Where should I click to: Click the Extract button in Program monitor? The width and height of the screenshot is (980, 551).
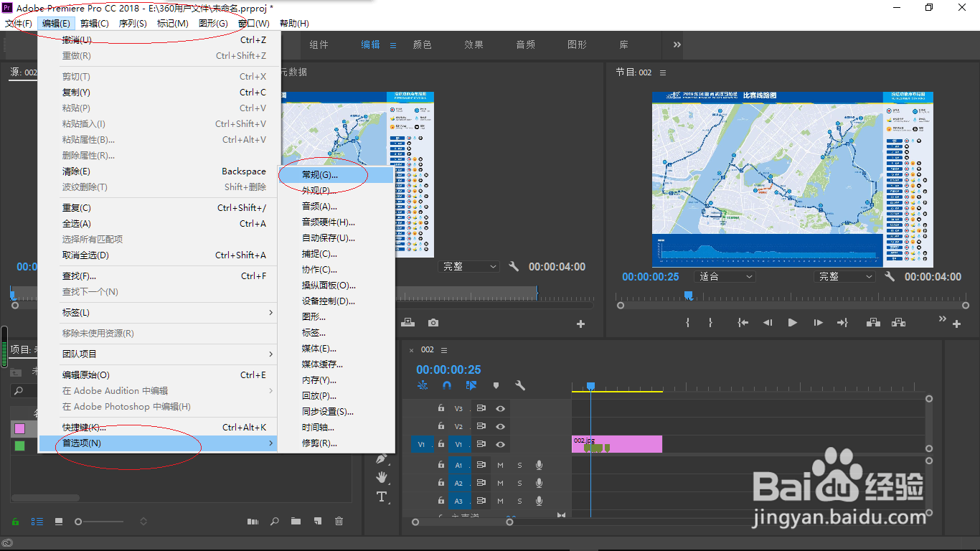(x=898, y=323)
